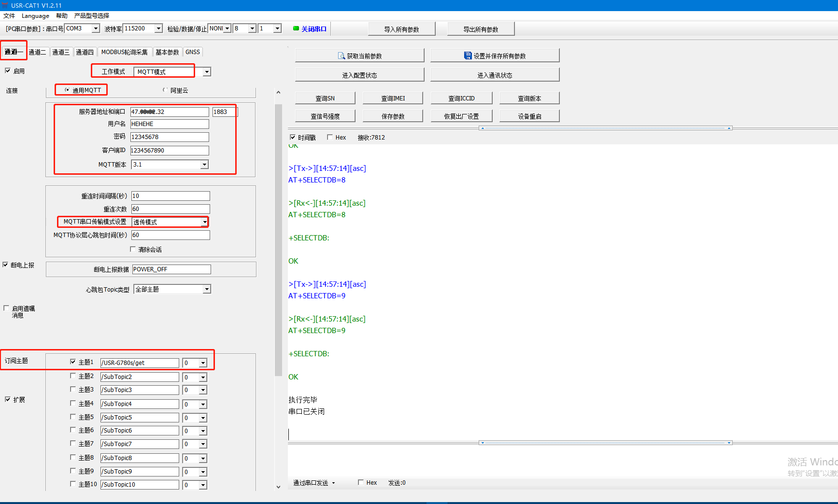Open the 产品型号选择 menu
838x504 pixels.
pos(91,16)
